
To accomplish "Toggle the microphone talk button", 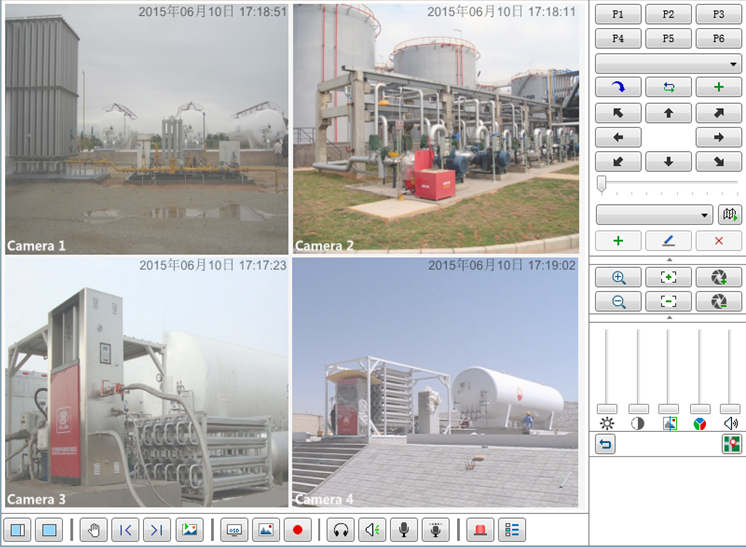I will [x=404, y=530].
